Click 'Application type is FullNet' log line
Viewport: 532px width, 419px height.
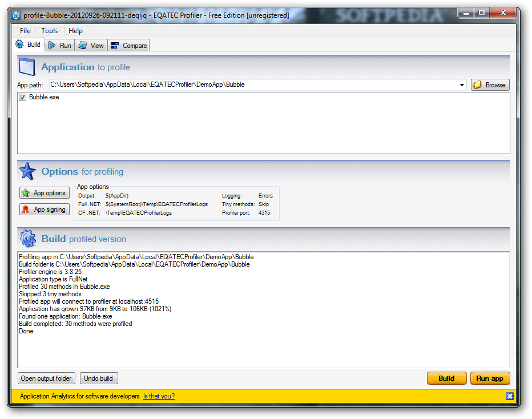click(53, 279)
